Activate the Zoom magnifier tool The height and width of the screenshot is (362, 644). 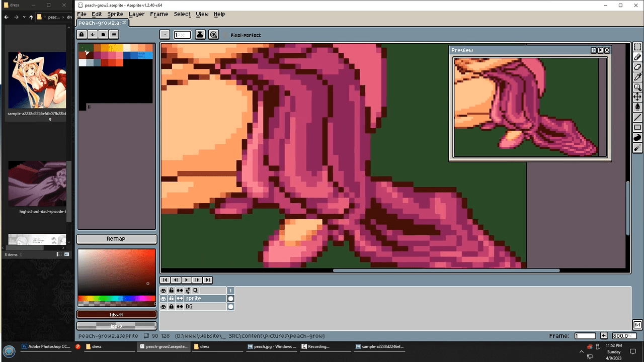[637, 87]
